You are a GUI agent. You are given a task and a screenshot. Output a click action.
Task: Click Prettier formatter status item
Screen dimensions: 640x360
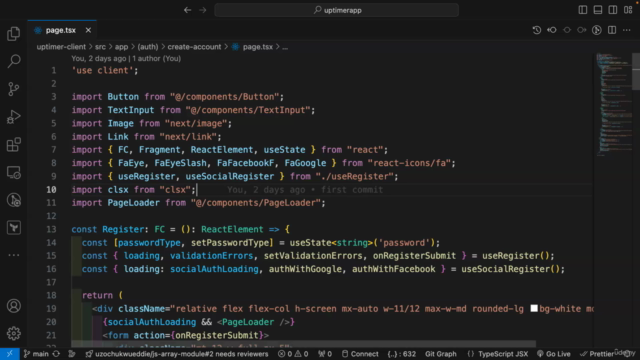[597, 354]
